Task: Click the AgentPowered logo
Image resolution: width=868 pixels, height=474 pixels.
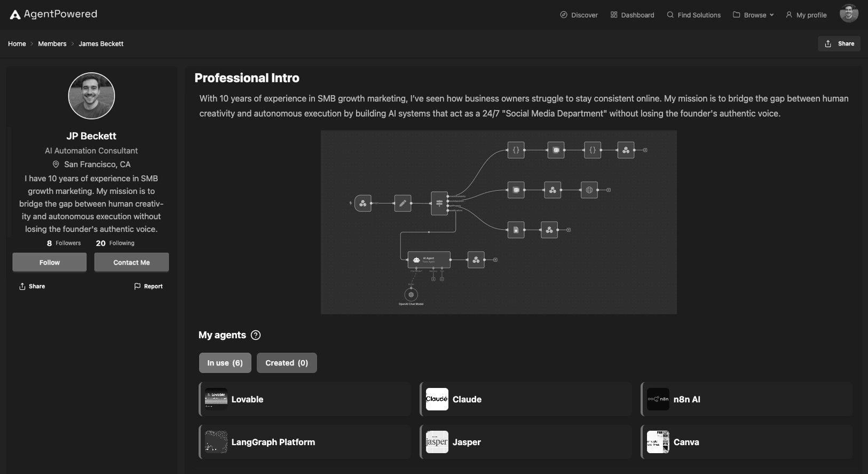Action: pos(53,14)
